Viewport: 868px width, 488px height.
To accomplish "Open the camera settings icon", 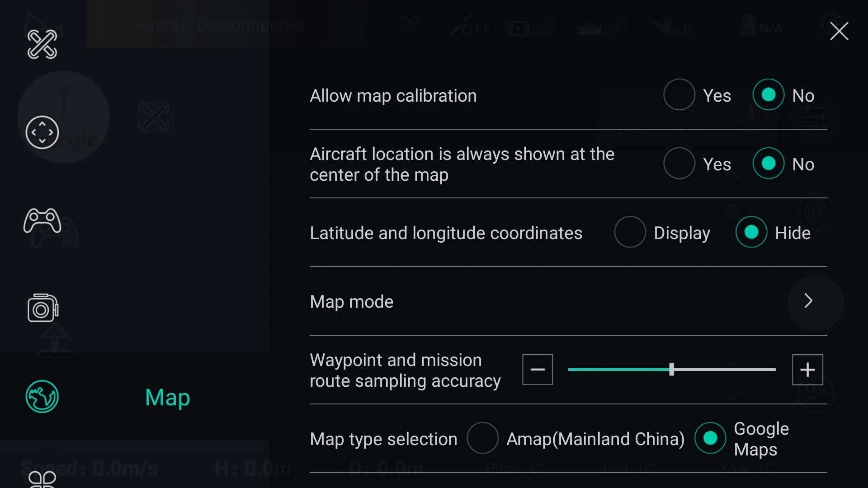I will 42,309.
